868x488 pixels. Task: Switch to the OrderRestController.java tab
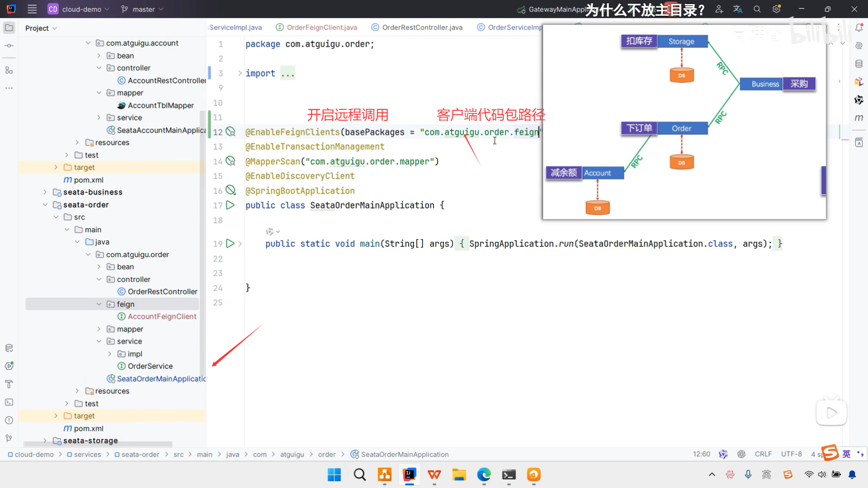point(422,28)
